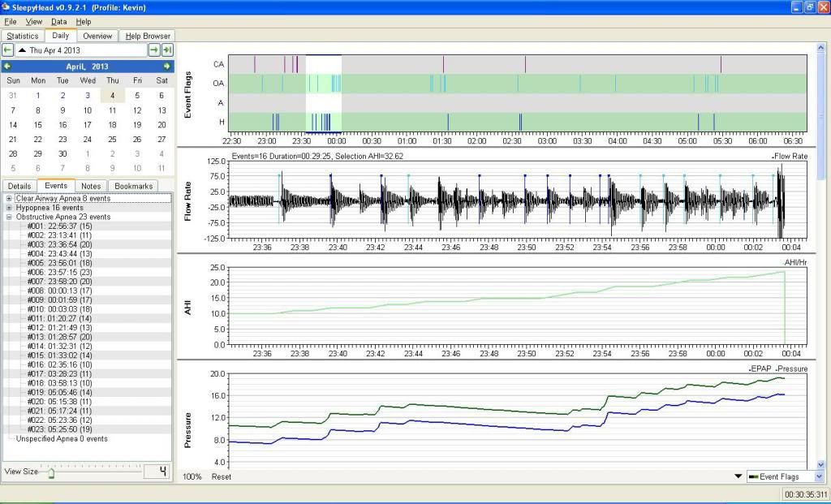Image resolution: width=831 pixels, height=504 pixels.
Task: Switch to the Help Browser tab
Action: click(148, 36)
